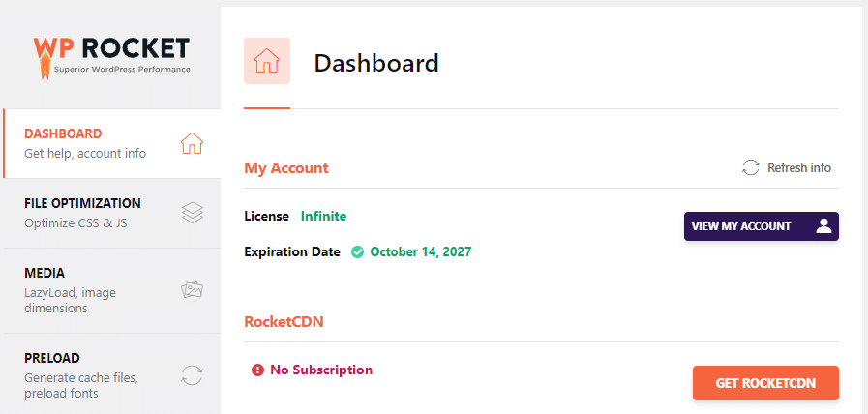This screenshot has width=868, height=414.
Task: Click the house icon in sidebar Dashboard item
Action: pos(192,144)
